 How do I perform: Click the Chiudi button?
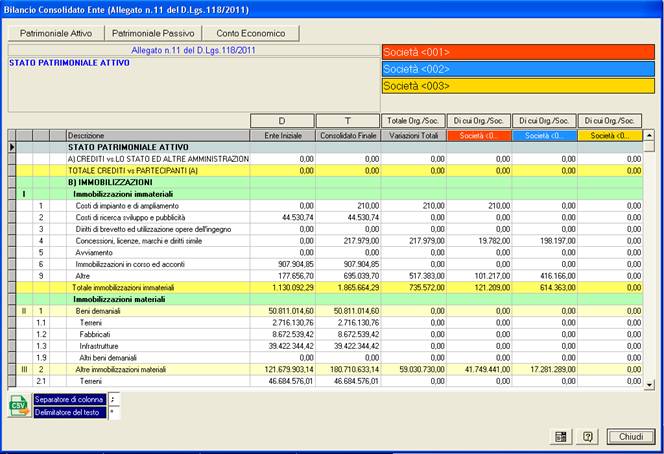pyautogui.click(x=631, y=437)
